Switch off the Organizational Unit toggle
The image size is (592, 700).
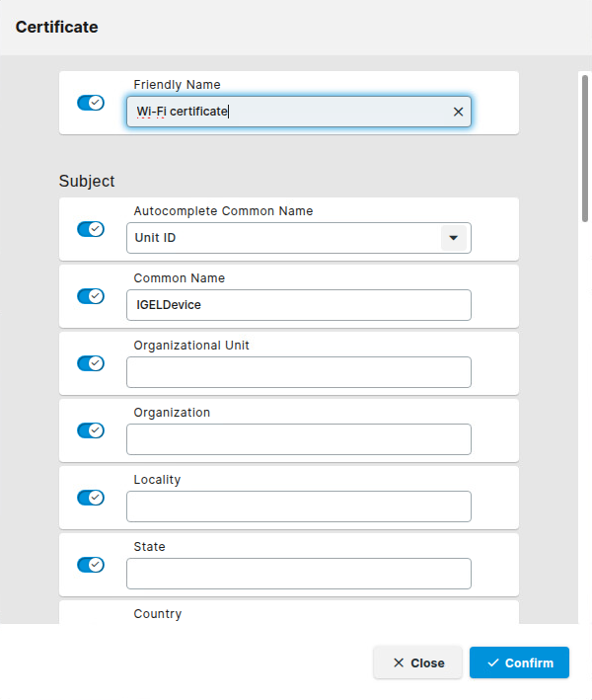91,363
